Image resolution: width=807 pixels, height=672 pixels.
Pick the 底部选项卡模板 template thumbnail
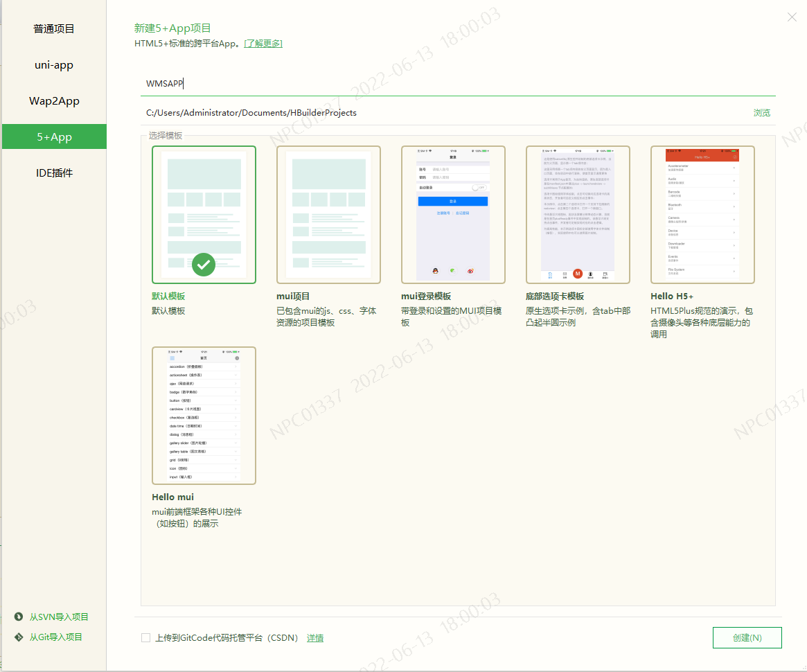coord(578,215)
